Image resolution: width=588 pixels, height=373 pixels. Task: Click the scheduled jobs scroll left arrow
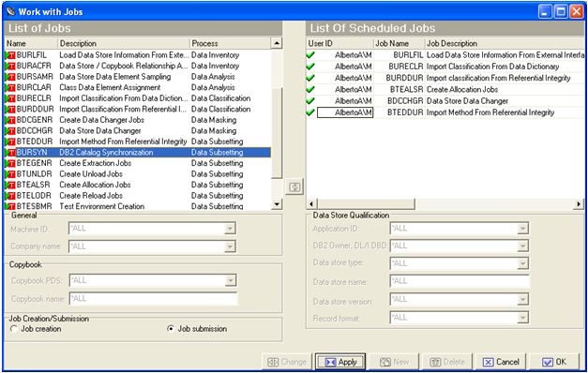tap(311, 204)
